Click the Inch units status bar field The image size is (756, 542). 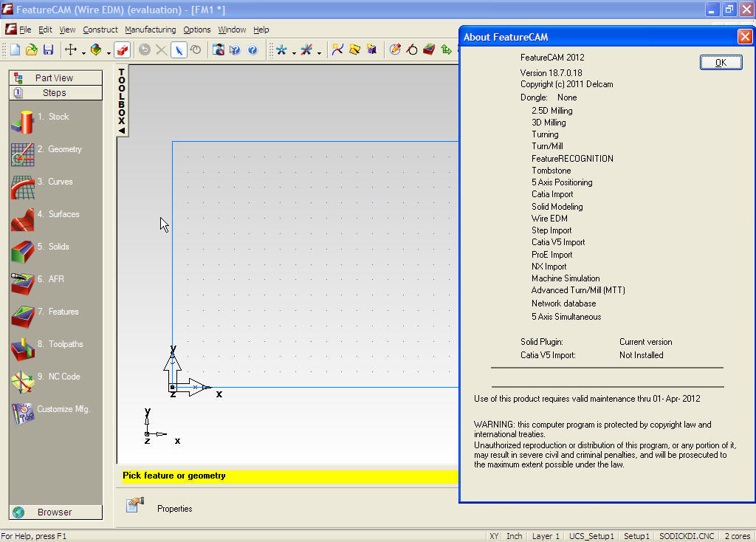514,536
